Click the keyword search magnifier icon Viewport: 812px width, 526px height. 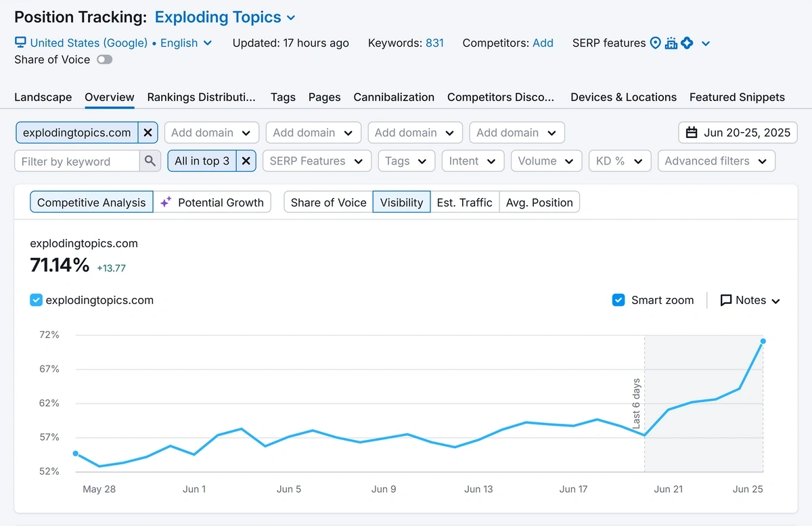tap(150, 161)
